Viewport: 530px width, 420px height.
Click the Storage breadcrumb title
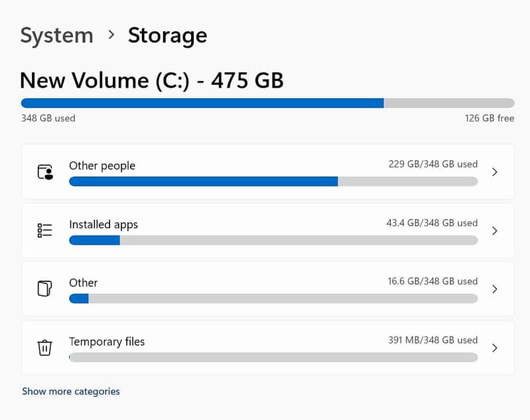tap(167, 35)
